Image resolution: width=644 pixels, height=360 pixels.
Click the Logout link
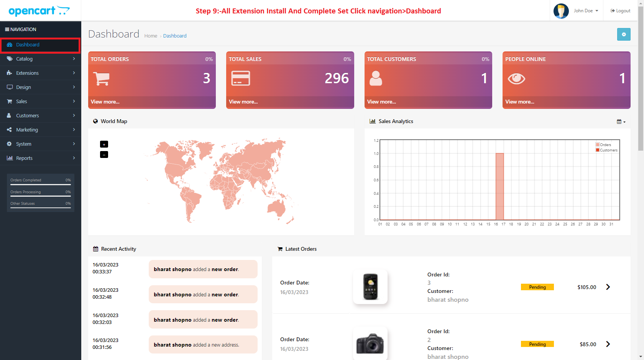coord(620,11)
